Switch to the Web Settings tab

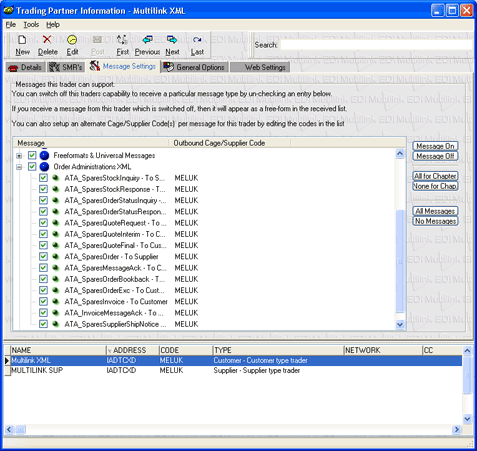(260, 67)
